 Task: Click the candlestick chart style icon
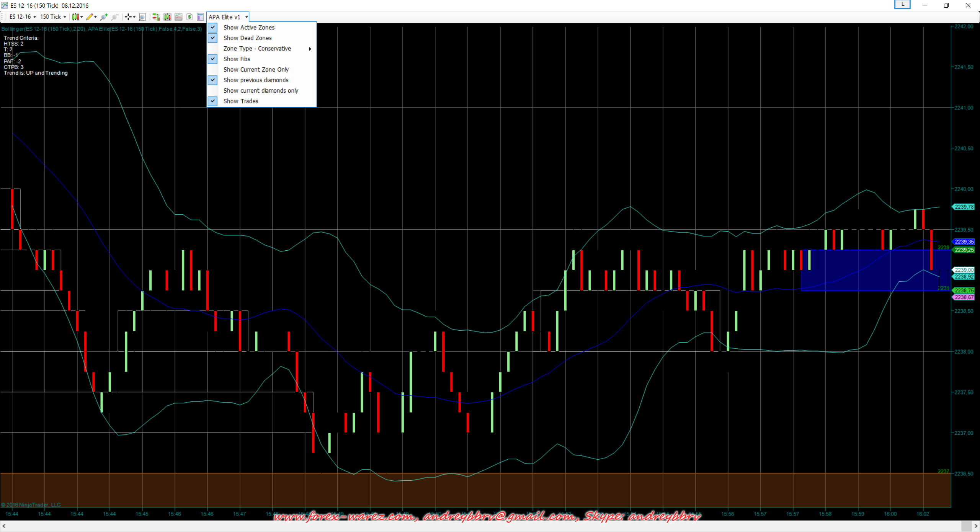point(76,17)
